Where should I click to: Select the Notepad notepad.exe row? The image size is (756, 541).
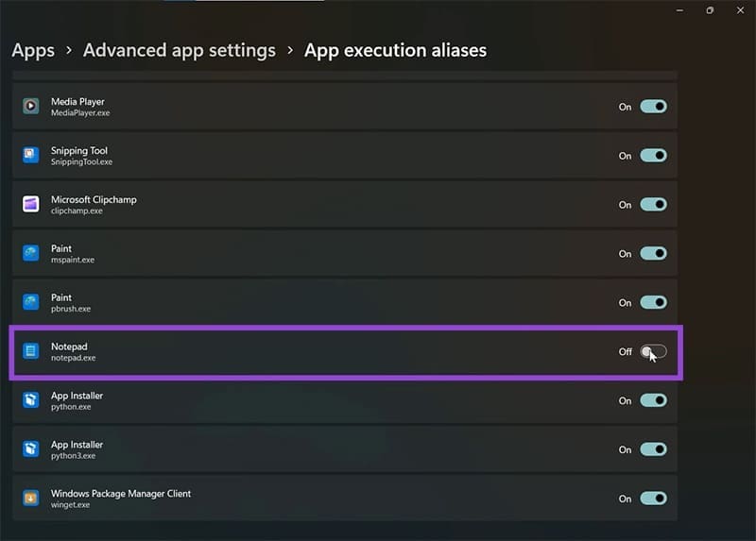(x=345, y=352)
